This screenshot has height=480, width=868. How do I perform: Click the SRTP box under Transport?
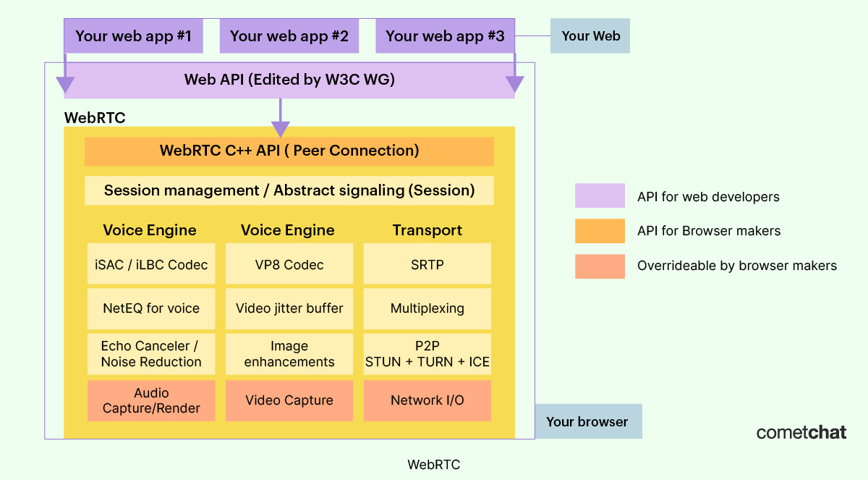click(x=427, y=264)
